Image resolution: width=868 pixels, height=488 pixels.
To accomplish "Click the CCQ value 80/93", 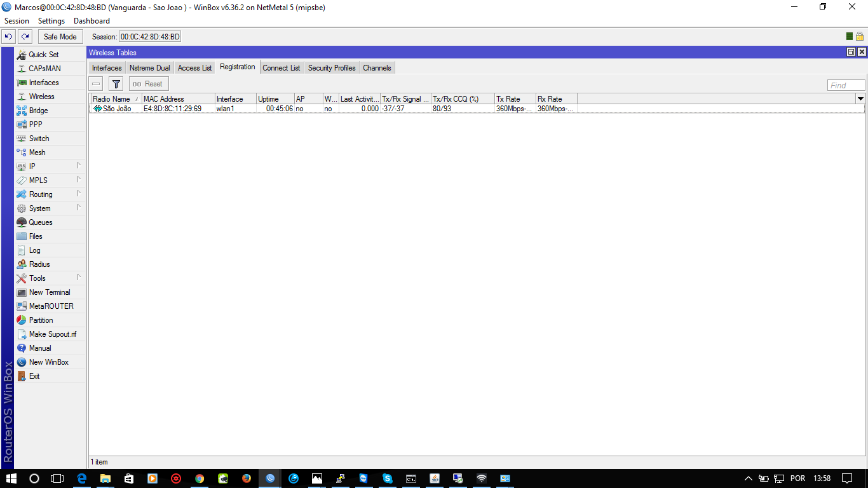I will click(x=442, y=109).
